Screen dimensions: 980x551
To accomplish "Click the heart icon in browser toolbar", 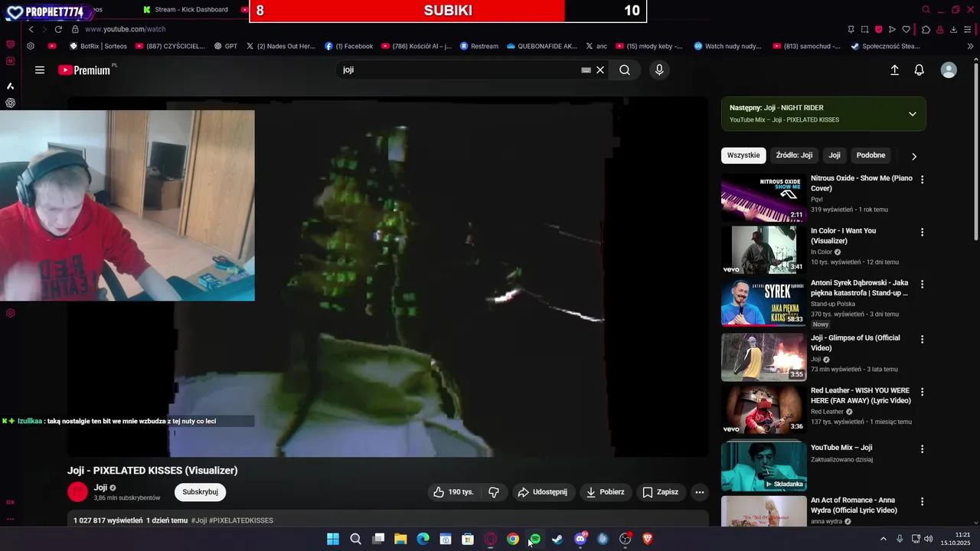I will pos(906,29).
